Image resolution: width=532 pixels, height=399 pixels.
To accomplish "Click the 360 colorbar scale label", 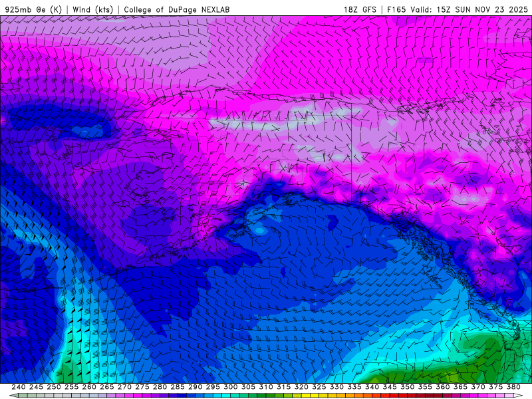I will pyautogui.click(x=442, y=387).
